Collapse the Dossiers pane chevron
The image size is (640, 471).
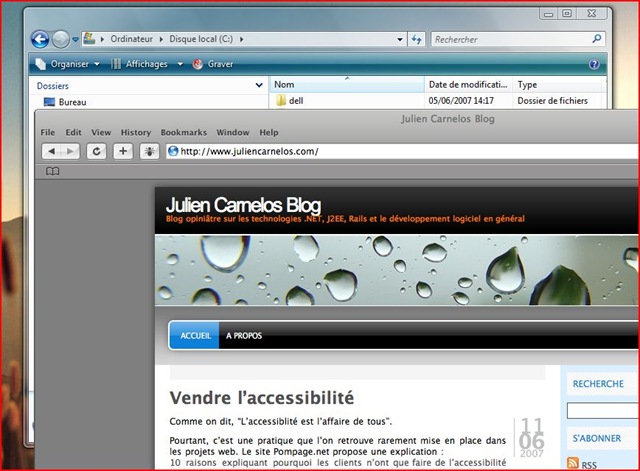(259, 85)
